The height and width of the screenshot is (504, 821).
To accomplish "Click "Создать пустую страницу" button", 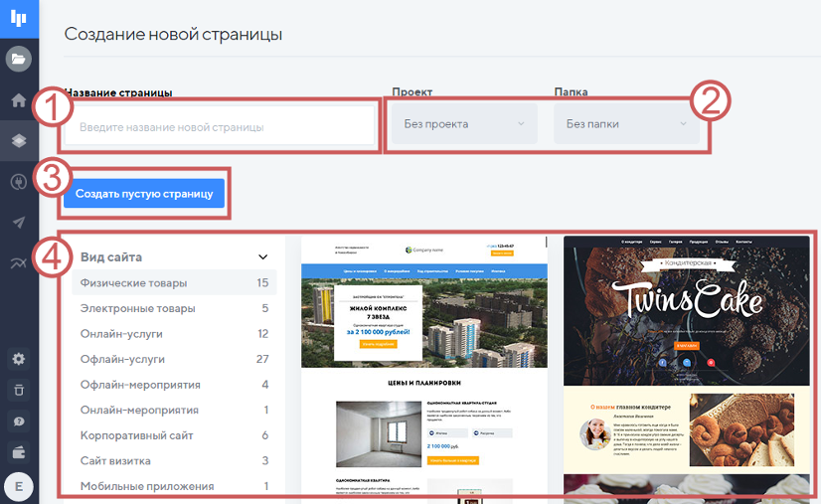I will [x=144, y=194].
